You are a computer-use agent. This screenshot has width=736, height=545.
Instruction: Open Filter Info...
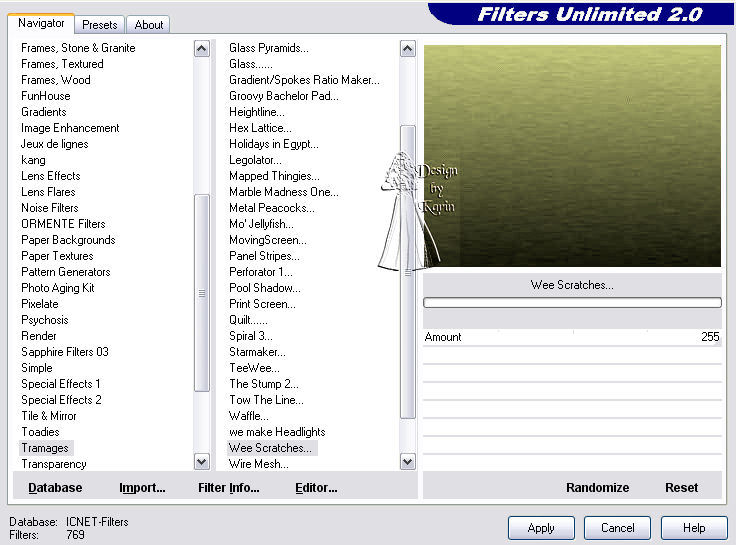pos(229,488)
